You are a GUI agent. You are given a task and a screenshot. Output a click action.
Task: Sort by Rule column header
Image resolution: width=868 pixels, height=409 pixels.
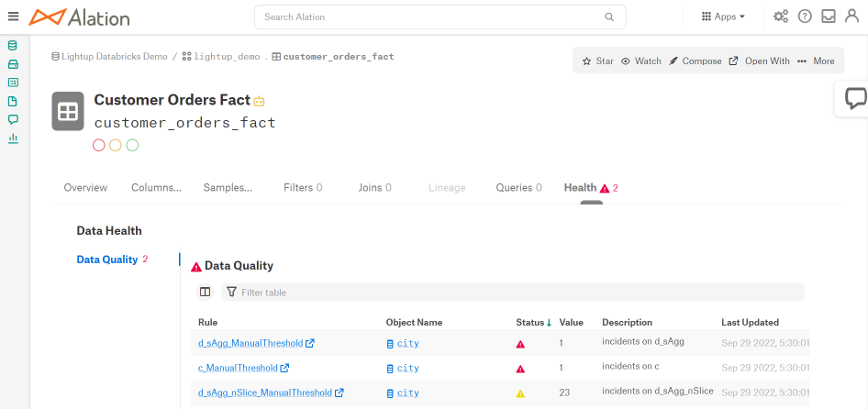(207, 322)
